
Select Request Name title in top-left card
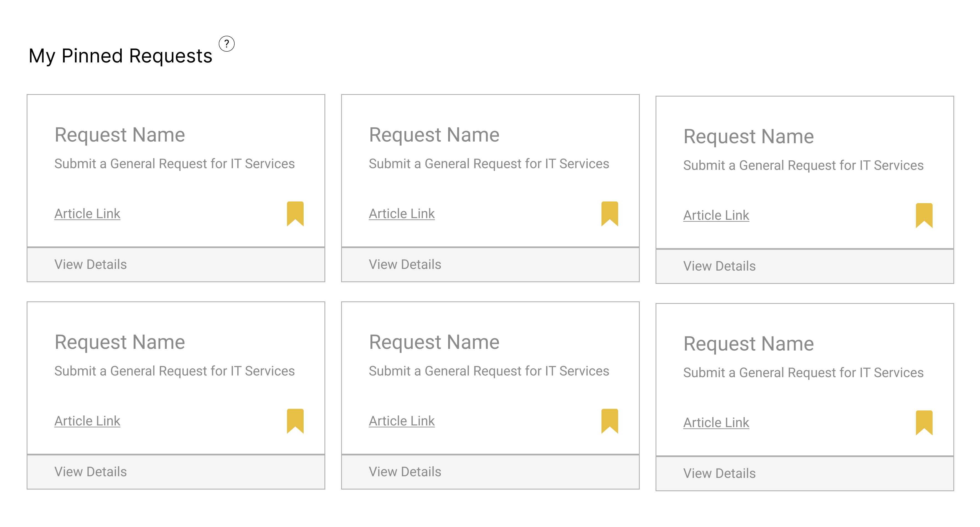120,135
